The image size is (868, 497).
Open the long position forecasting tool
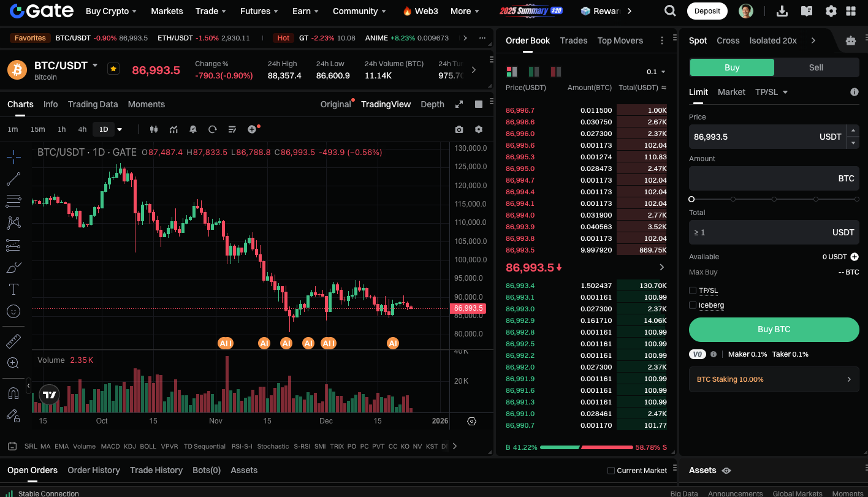pos(13,245)
